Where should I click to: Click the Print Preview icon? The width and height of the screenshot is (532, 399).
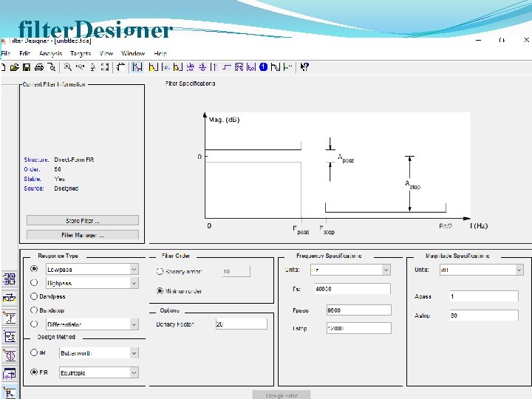[x=52, y=67]
